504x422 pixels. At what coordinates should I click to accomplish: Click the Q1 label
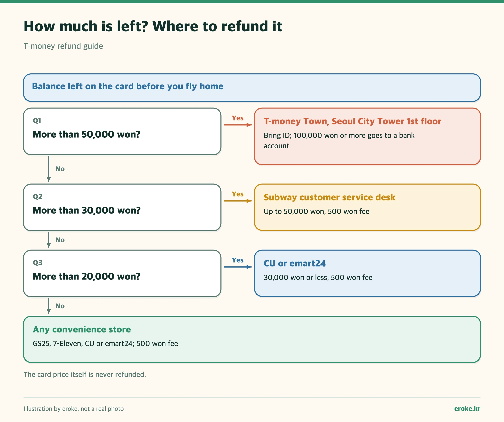pos(37,121)
